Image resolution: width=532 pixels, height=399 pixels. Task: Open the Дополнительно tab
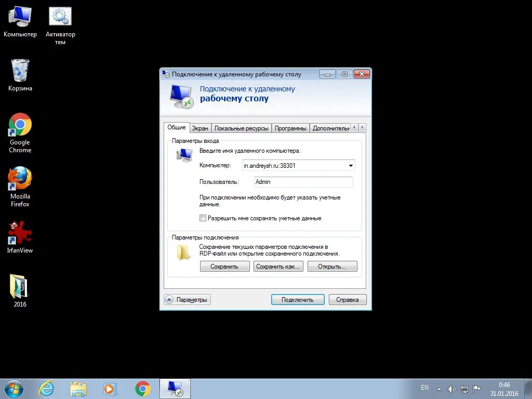(331, 128)
